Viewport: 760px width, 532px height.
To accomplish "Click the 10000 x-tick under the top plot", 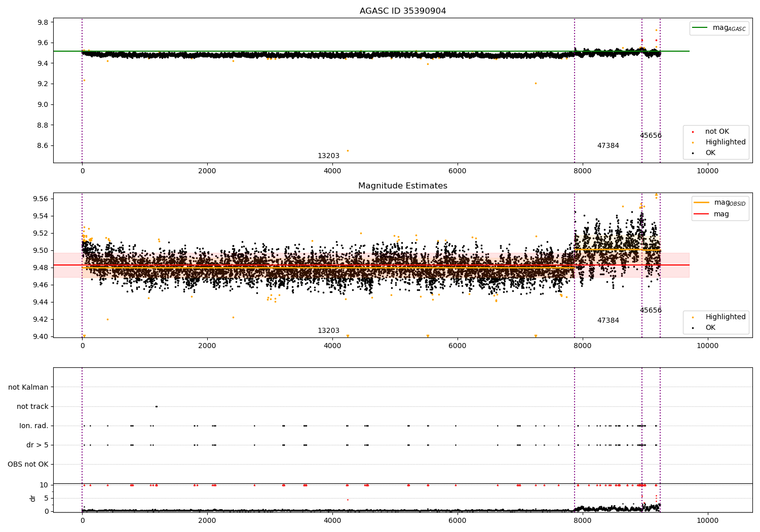I will coord(708,171).
